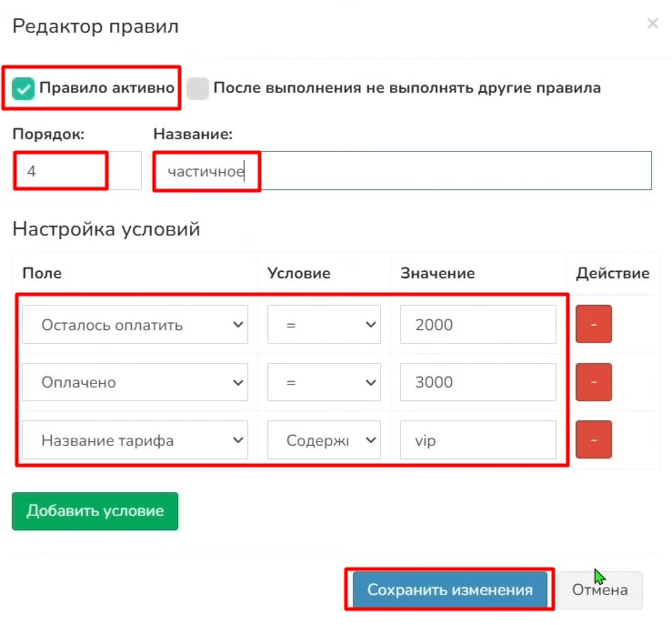Click the value field containing 2000
672x625 pixels.
click(x=477, y=325)
